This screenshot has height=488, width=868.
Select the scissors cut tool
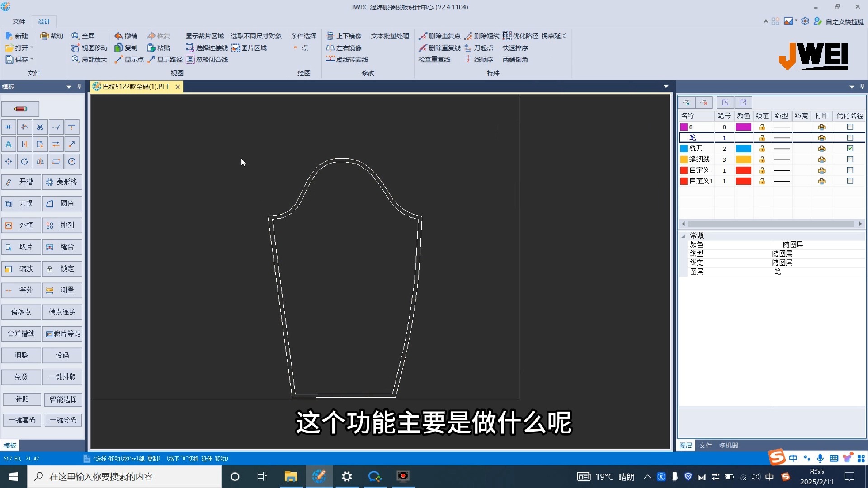coord(40,127)
